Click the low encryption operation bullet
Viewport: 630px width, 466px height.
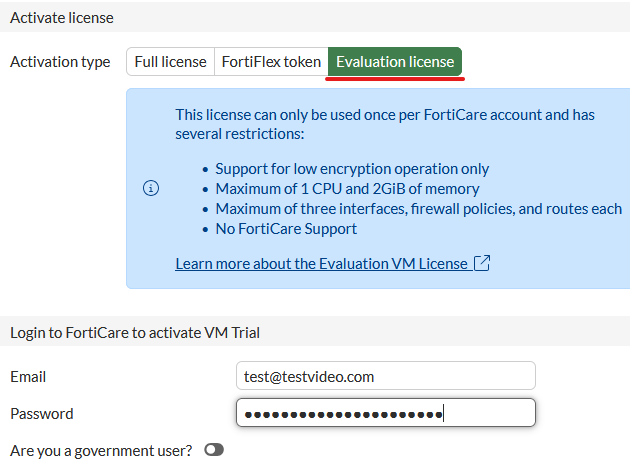point(352,169)
